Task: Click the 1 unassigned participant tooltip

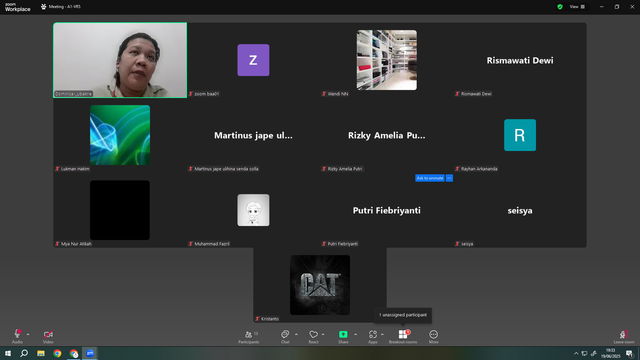Action: point(403,315)
